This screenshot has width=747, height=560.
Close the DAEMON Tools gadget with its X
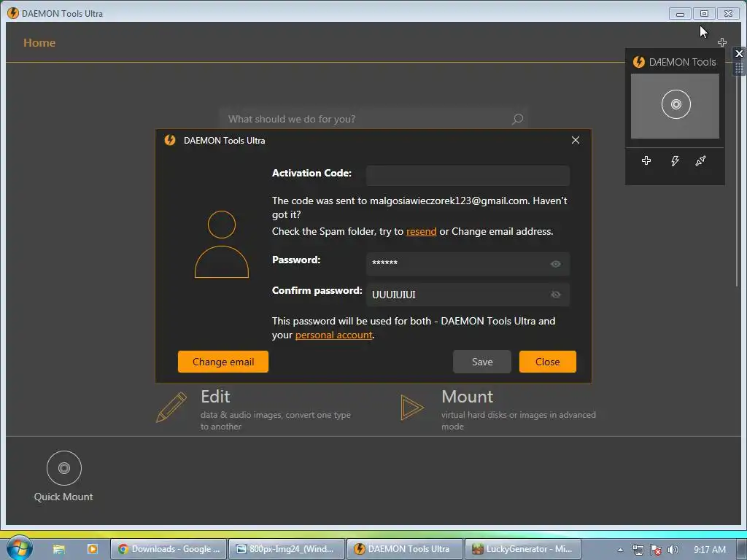click(x=739, y=53)
